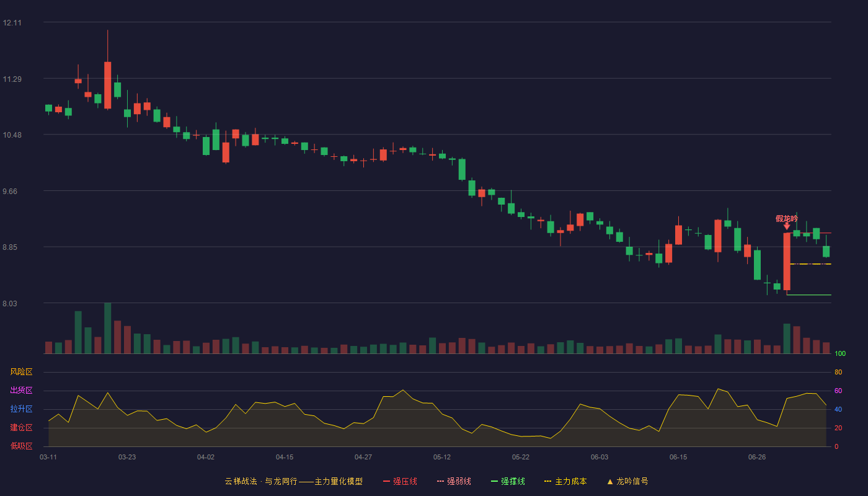Click the 04-27 date label
Viewport: 868px width, 496px height.
(363, 457)
